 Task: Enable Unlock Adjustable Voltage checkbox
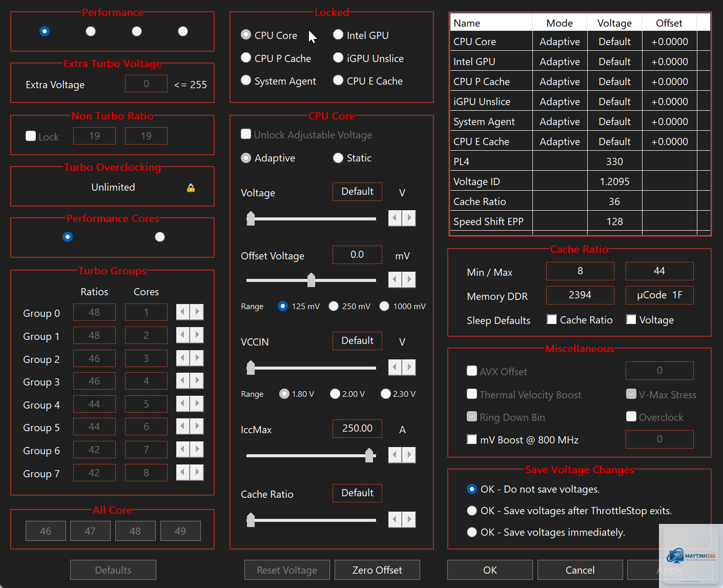coord(246,134)
